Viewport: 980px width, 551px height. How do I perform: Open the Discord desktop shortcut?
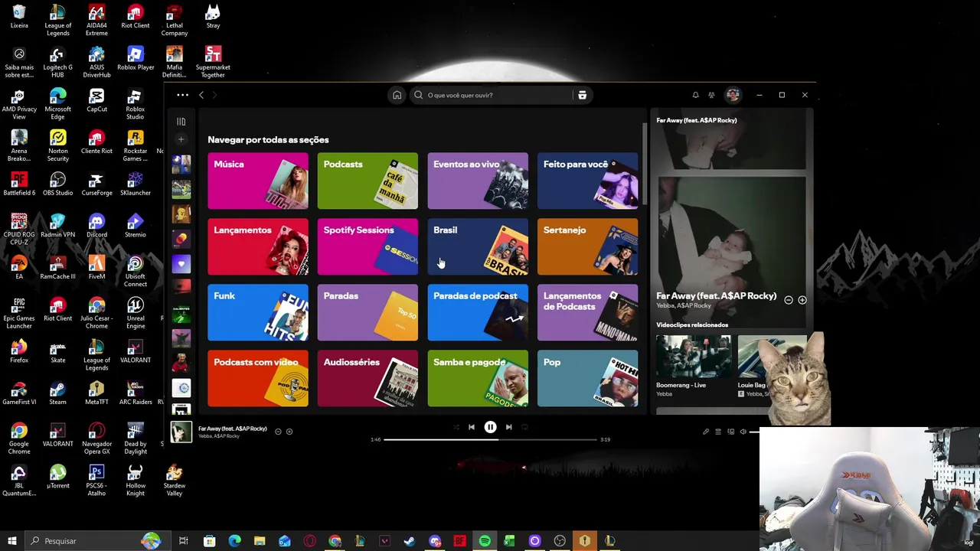point(96,225)
